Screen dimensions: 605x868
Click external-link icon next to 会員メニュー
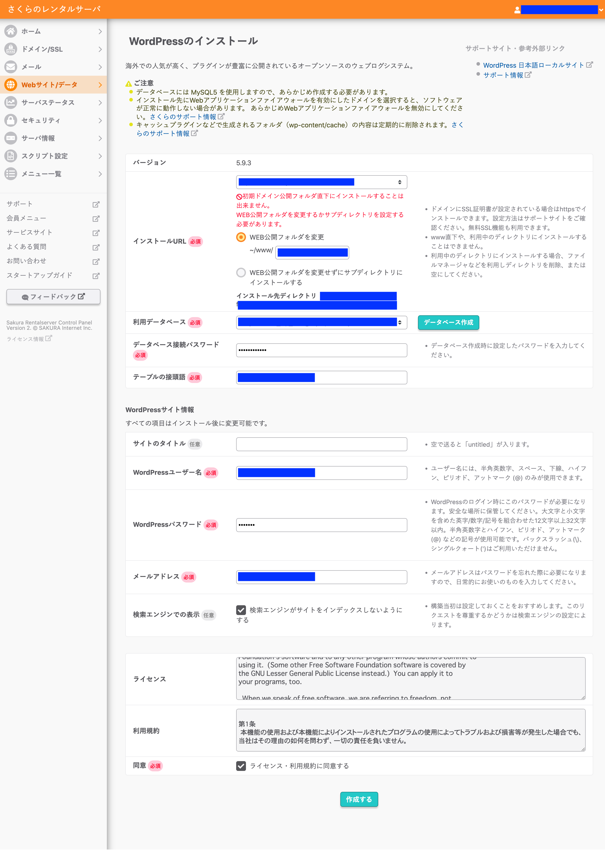pos(96,218)
